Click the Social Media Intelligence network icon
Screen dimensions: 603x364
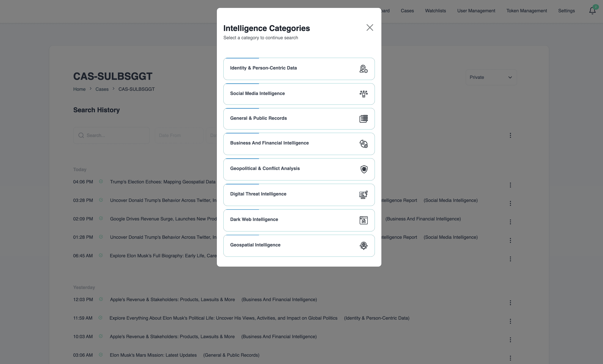[363, 94]
